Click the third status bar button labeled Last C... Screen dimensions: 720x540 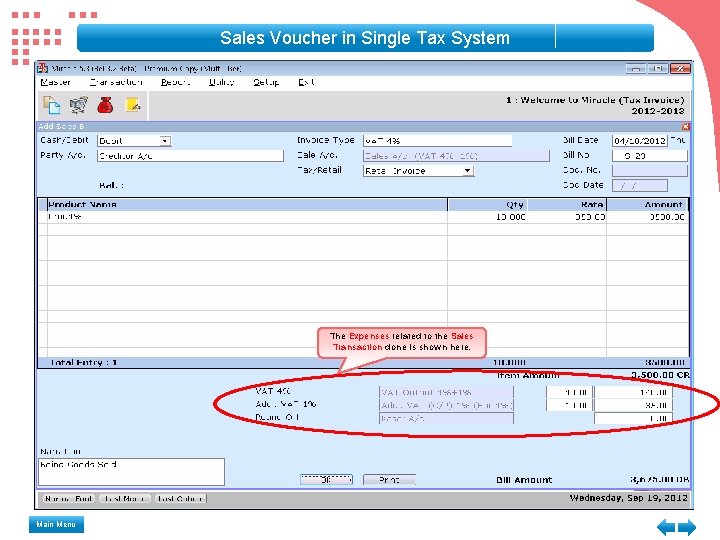(x=180, y=499)
